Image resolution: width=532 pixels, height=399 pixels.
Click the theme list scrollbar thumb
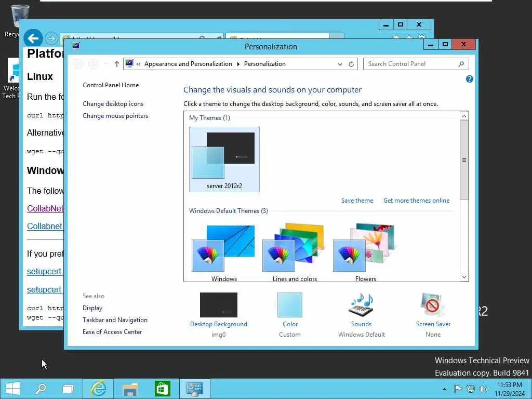464,160
